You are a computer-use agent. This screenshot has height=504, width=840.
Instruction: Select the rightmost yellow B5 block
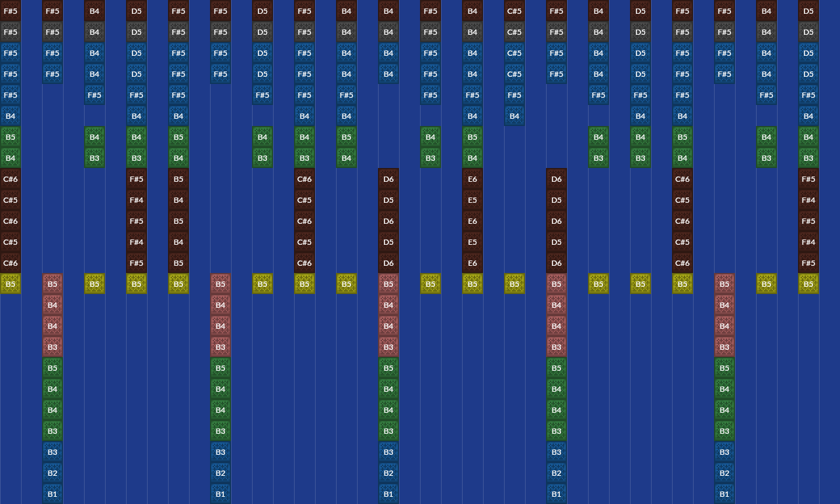click(808, 284)
